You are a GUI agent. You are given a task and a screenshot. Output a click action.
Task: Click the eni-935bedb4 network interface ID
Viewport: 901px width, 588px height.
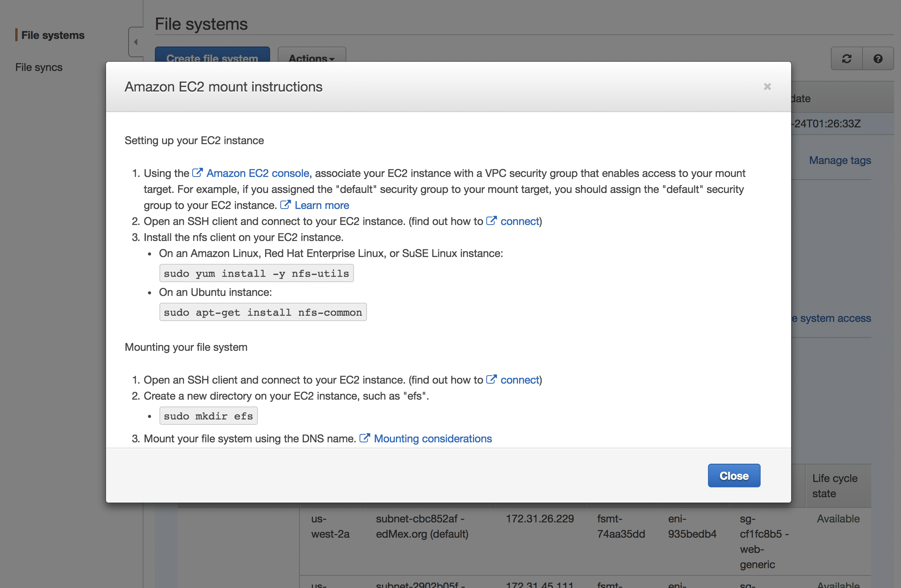coord(692,526)
